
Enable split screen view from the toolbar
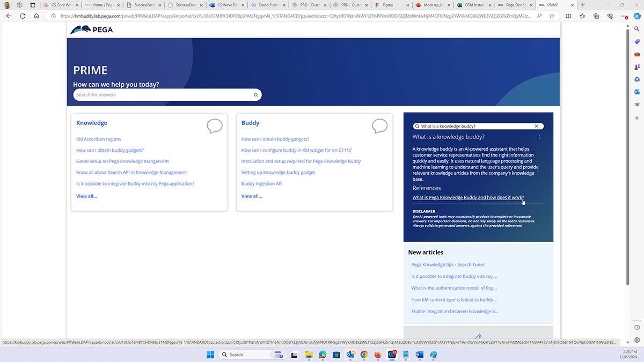pos(568,16)
